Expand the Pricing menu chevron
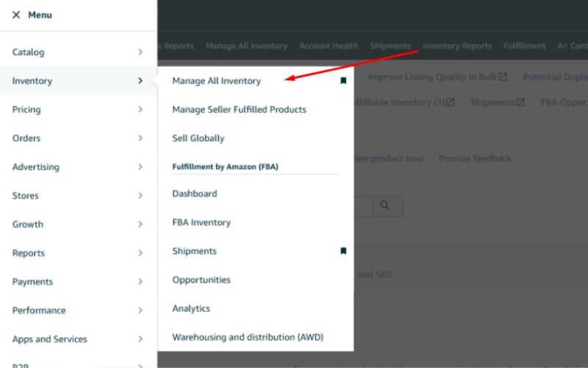The width and height of the screenshot is (588, 368). (x=140, y=109)
